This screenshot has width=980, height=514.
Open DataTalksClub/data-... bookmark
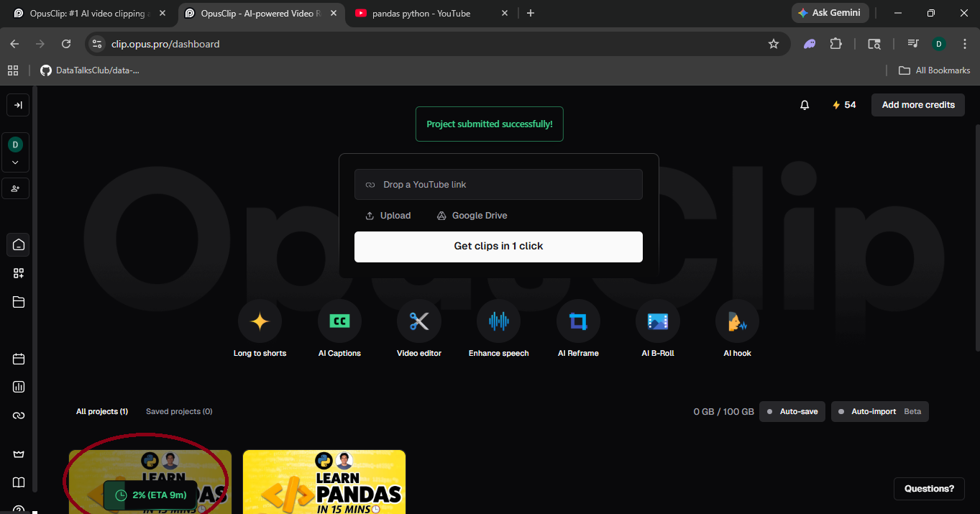coord(90,70)
